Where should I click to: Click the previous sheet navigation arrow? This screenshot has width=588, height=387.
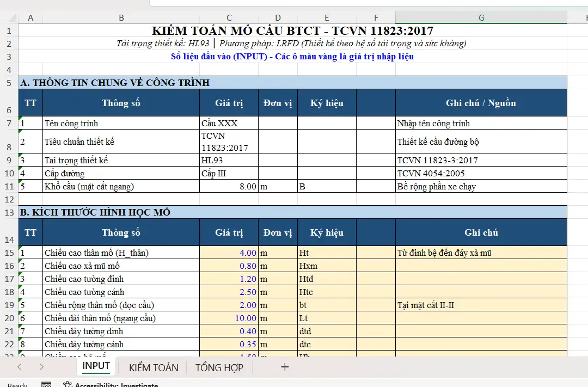coord(20,367)
